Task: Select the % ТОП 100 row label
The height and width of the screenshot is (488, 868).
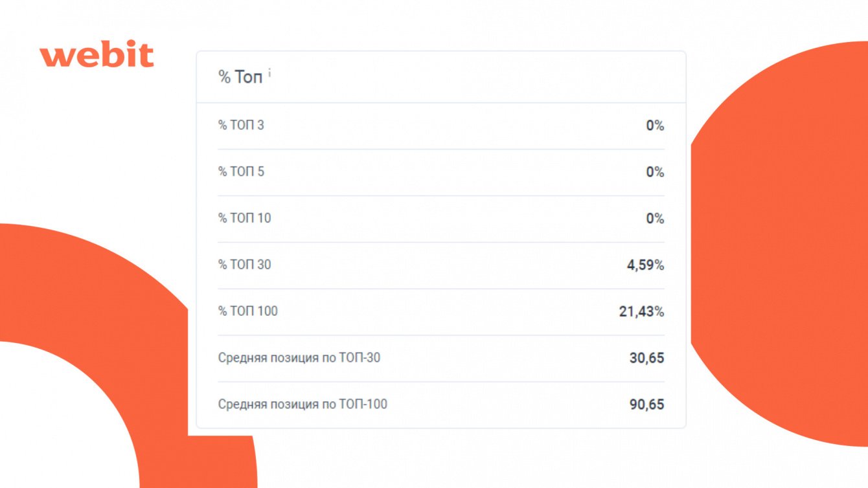Action: 247,311
